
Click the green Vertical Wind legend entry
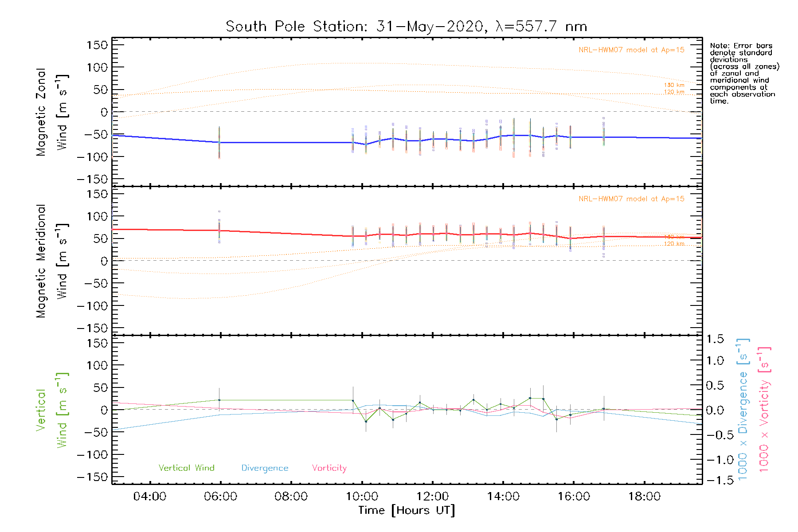[186, 468]
